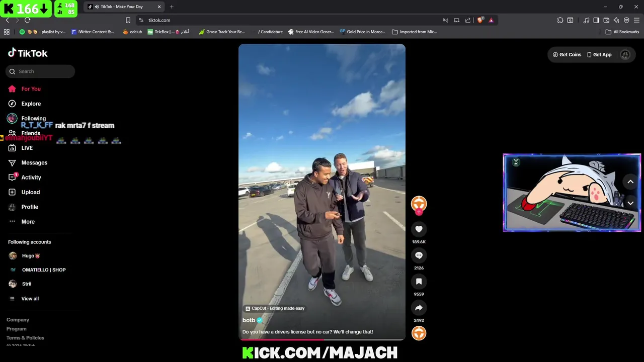This screenshot has height=362, width=644.
Task: Open the All Bookmarks folder
Action: (x=622, y=32)
